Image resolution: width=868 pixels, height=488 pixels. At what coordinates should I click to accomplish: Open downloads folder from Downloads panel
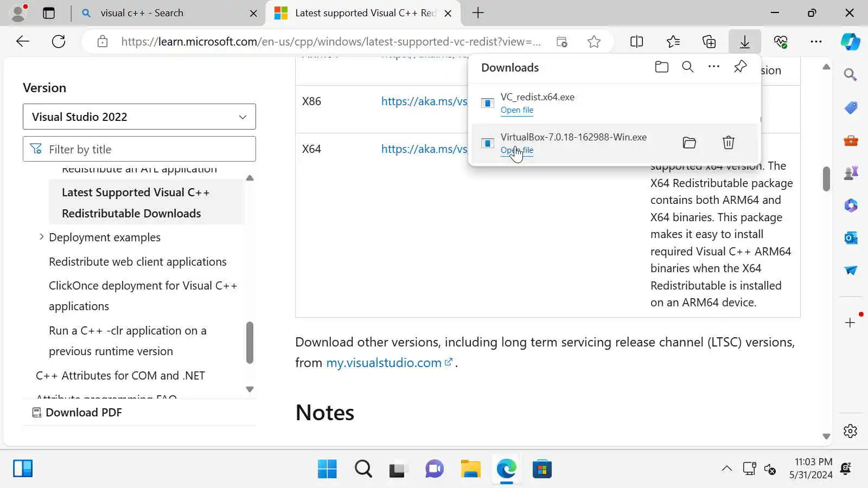(661, 67)
